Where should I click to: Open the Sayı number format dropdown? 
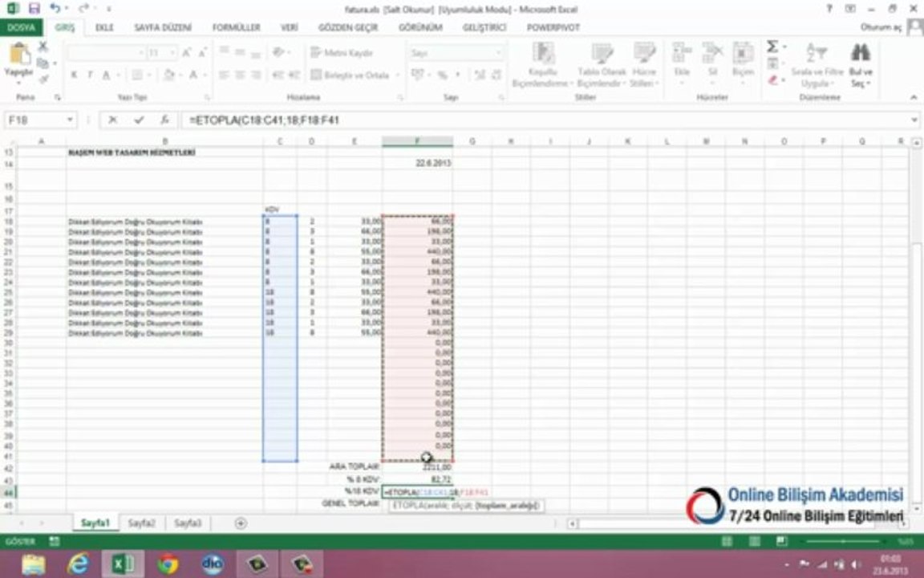pyautogui.click(x=499, y=53)
